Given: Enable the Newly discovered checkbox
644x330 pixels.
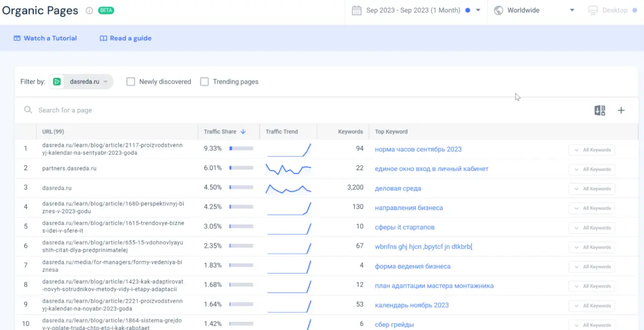Looking at the screenshot, I should coord(131,82).
